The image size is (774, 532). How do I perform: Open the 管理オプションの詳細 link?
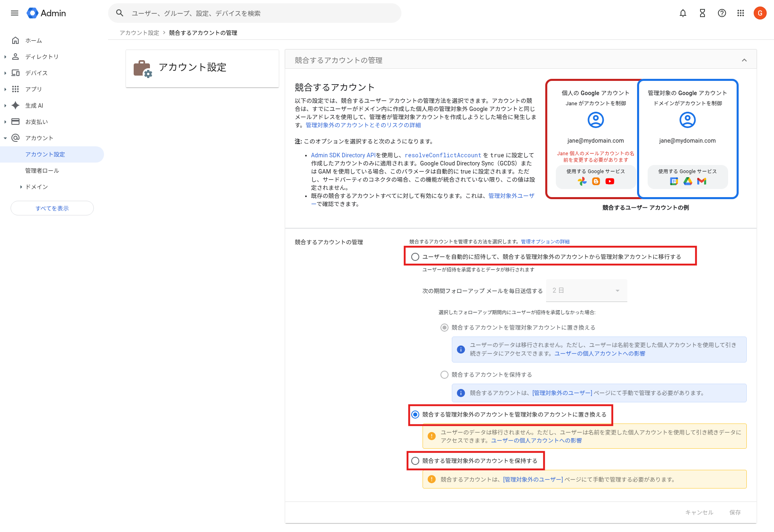click(545, 241)
